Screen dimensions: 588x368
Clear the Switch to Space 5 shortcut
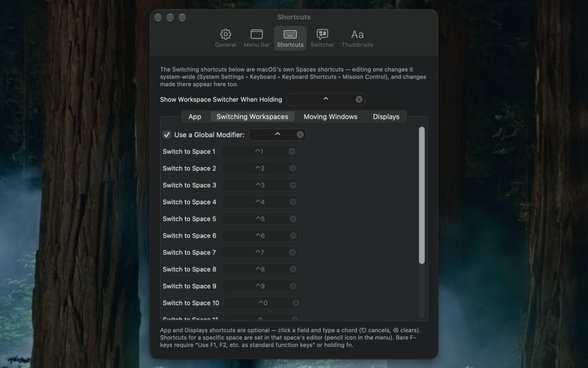coord(293,218)
